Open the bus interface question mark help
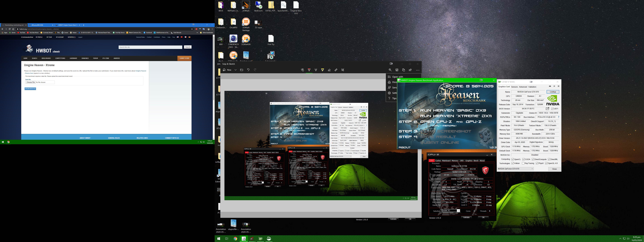This screenshot has width=644, height=242. (x=558, y=117)
